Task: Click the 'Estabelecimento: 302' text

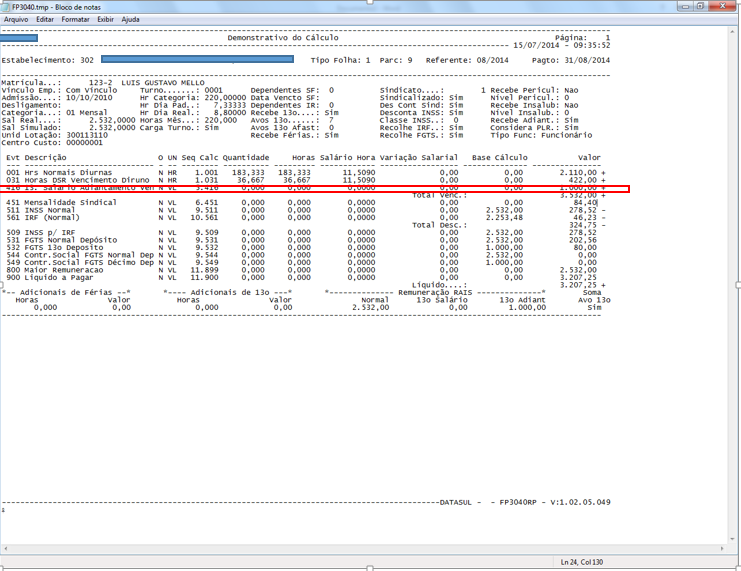Action: [x=47, y=60]
